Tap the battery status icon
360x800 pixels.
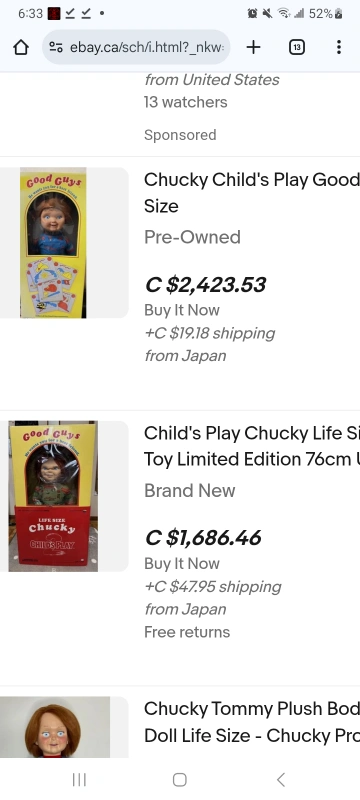coord(339,14)
